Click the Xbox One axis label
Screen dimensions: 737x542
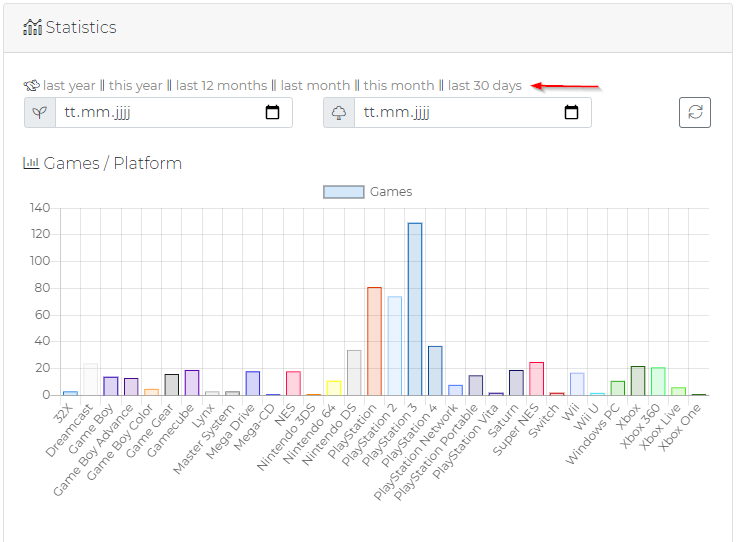[680, 427]
